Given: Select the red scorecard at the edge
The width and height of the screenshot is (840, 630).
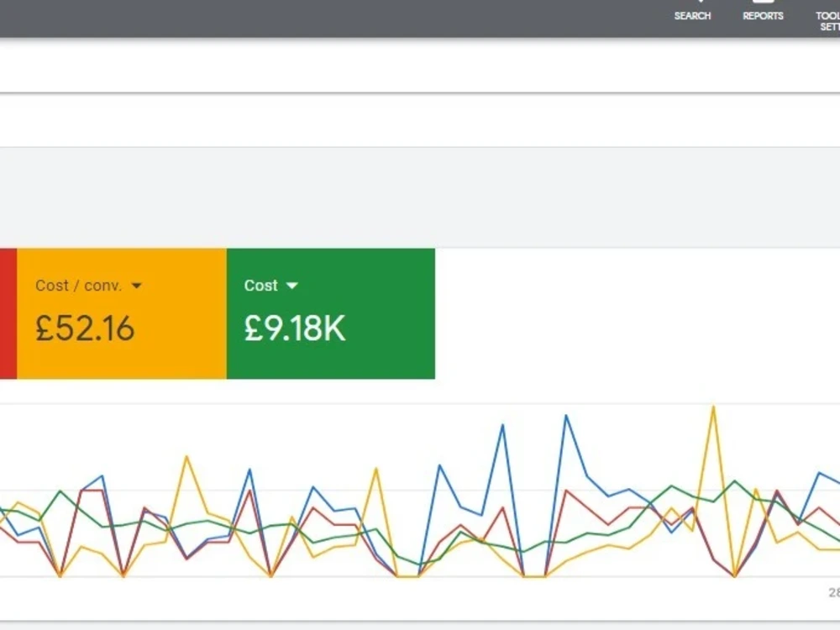Looking at the screenshot, I should 8,313.
